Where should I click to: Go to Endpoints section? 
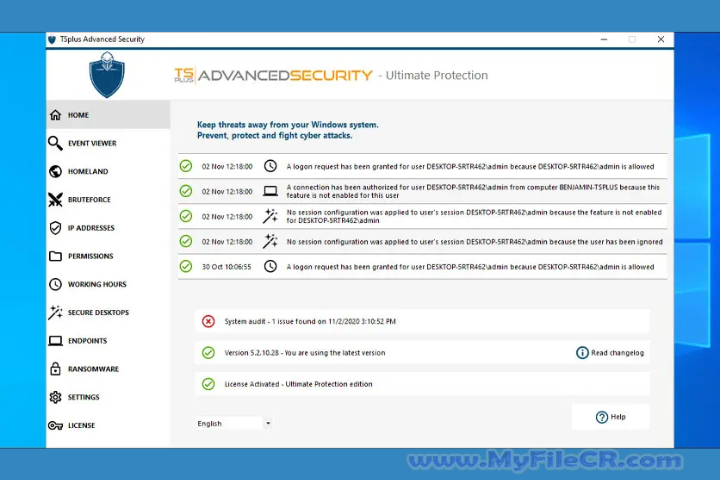(108, 341)
